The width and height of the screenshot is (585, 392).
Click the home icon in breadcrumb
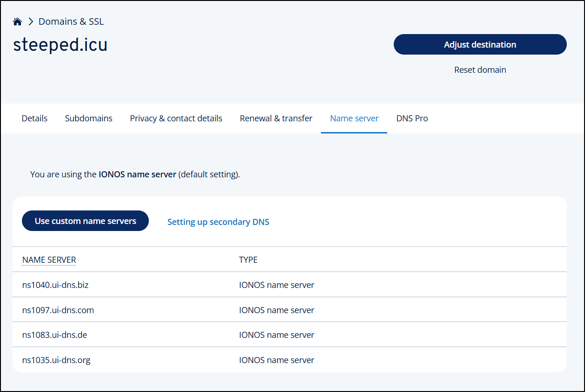(18, 21)
